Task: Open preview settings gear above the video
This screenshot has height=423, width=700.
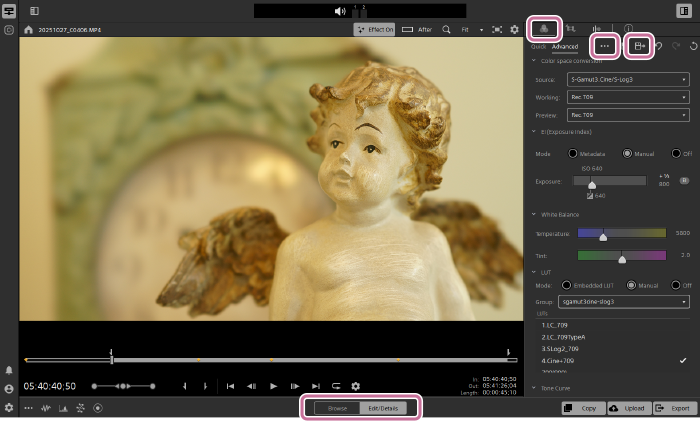Action: point(514,29)
